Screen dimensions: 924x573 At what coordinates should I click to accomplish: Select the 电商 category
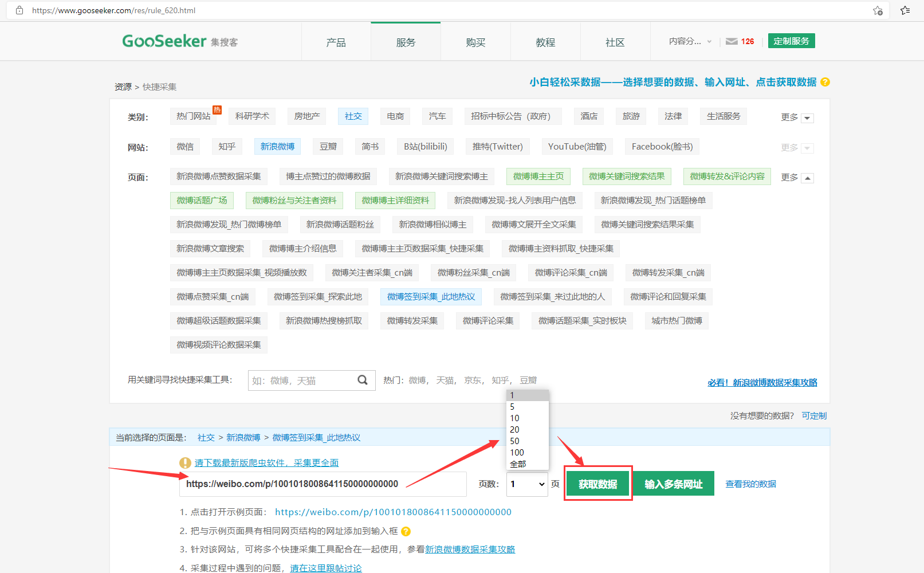click(395, 116)
